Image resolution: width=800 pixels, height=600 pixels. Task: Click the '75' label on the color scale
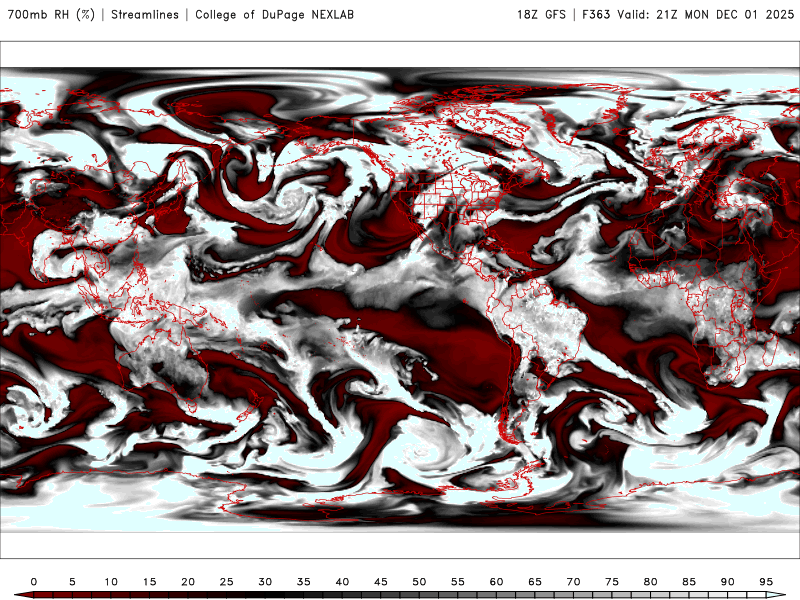(612, 582)
